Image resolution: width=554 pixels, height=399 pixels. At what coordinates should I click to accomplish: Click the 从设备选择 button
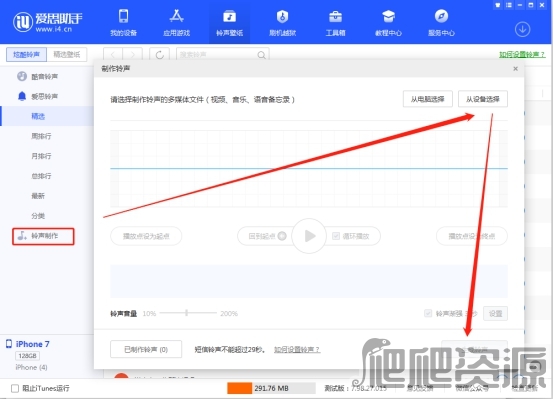tap(483, 99)
